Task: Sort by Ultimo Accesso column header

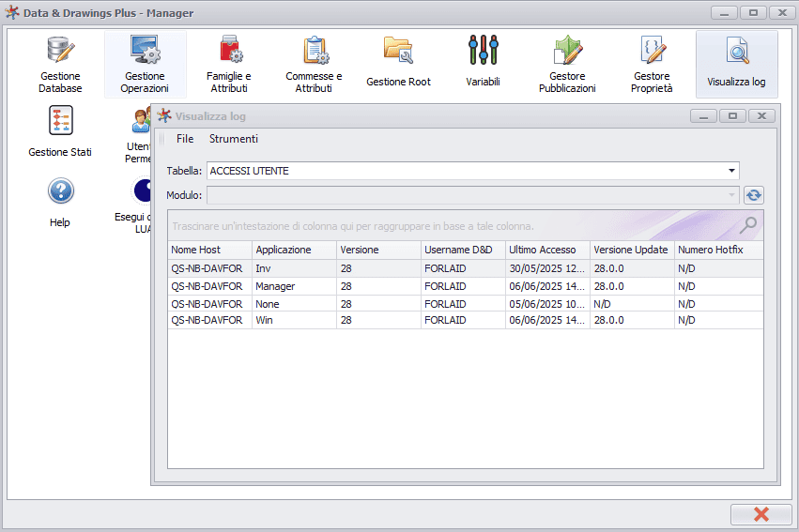Action: (x=547, y=250)
